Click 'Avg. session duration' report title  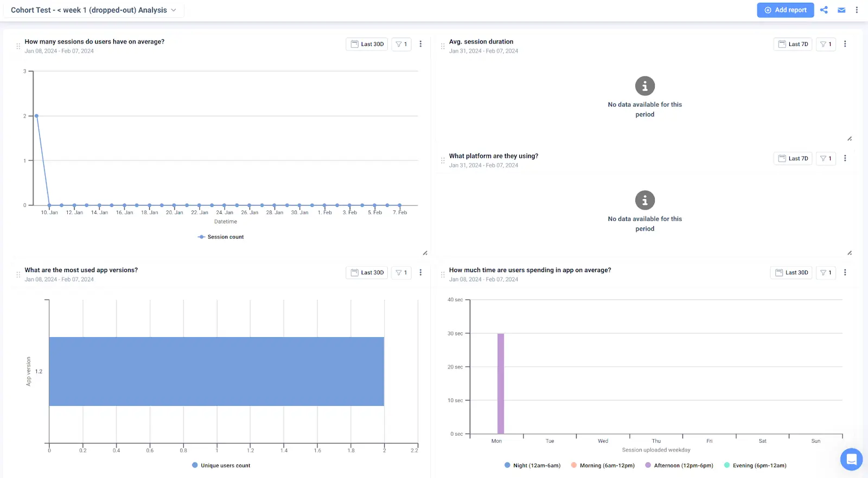pyautogui.click(x=481, y=42)
